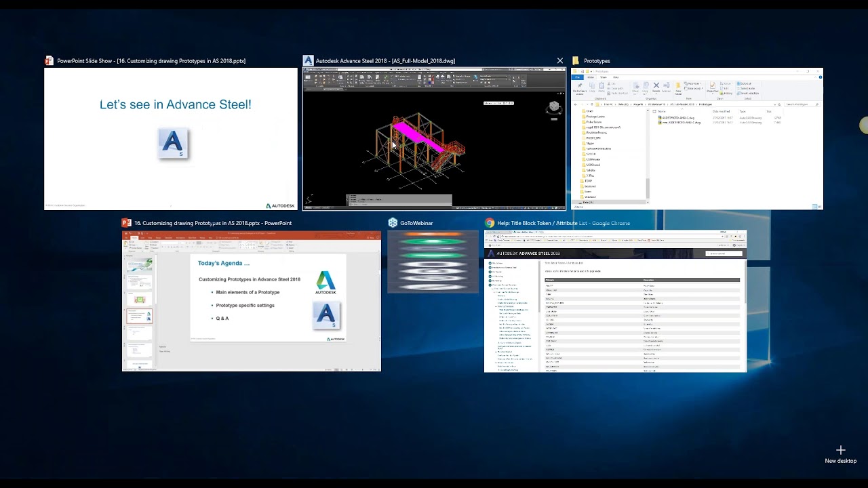Click the GoToWebinar snowflake icon
This screenshot has width=868, height=488.
393,223
